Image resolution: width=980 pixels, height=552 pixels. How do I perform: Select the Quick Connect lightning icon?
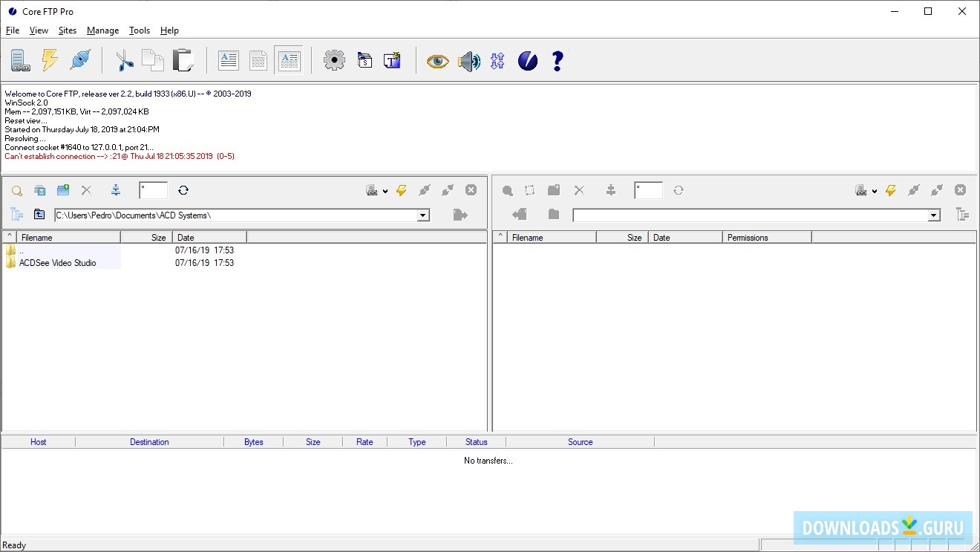pos(49,60)
